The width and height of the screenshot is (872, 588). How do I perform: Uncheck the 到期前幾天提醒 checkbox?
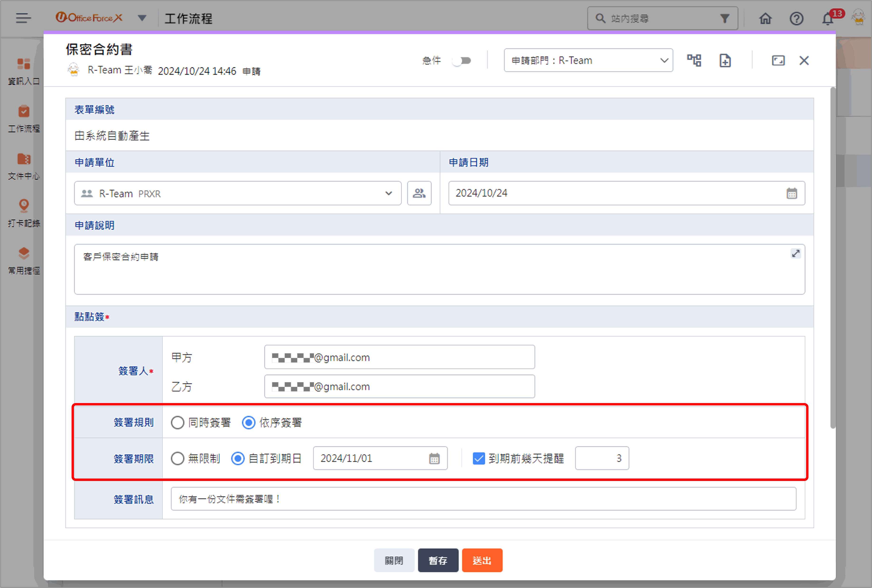point(479,458)
